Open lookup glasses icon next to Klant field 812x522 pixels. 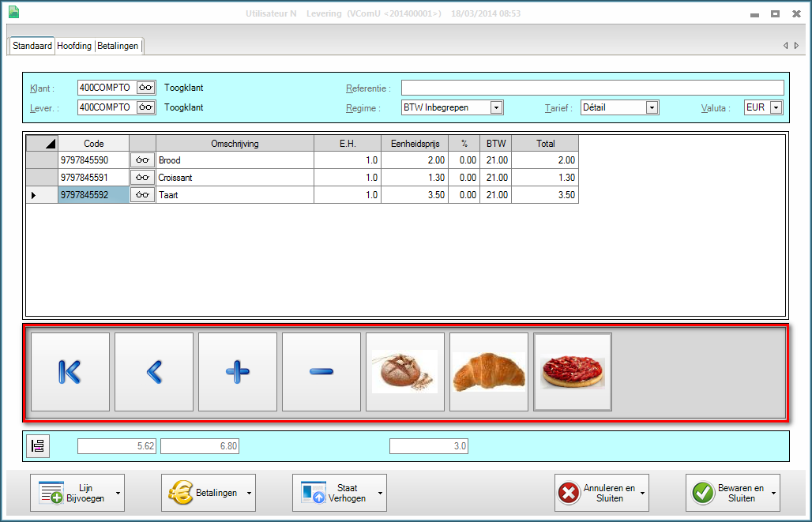[145, 88]
